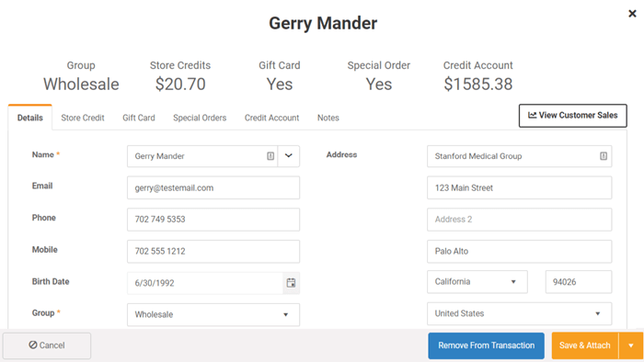Click the contact card icon in Name field
644x362 pixels.
(270, 156)
